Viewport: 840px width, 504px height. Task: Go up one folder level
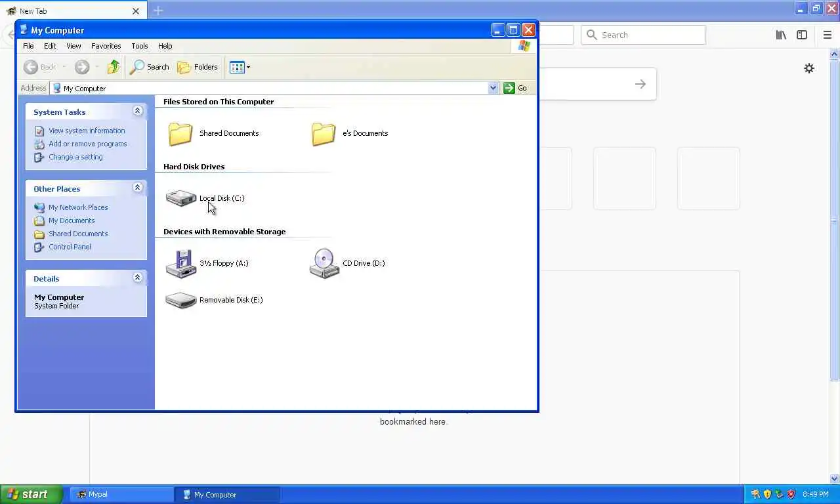click(x=114, y=67)
